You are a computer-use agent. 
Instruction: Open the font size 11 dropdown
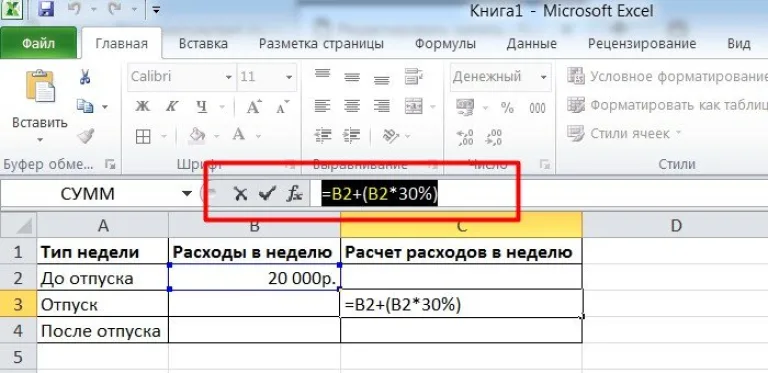pyautogui.click(x=289, y=77)
